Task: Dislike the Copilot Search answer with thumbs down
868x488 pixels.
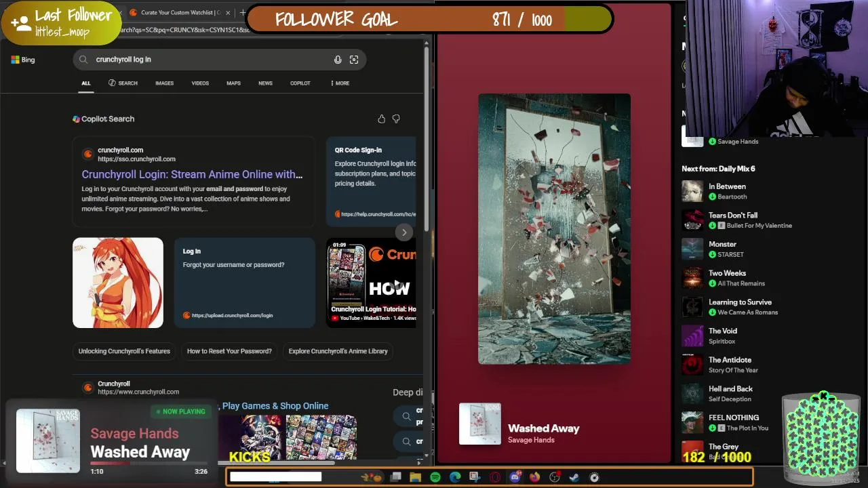Action: (x=396, y=119)
